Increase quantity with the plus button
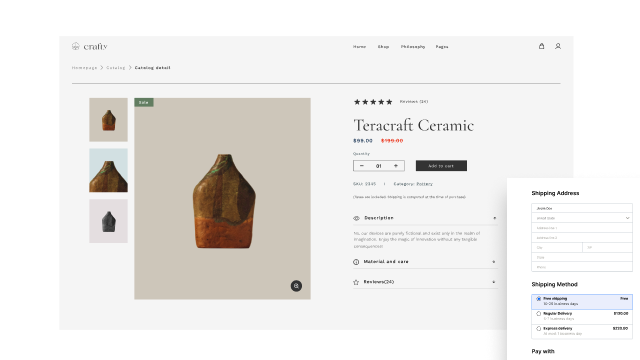 pos(396,166)
